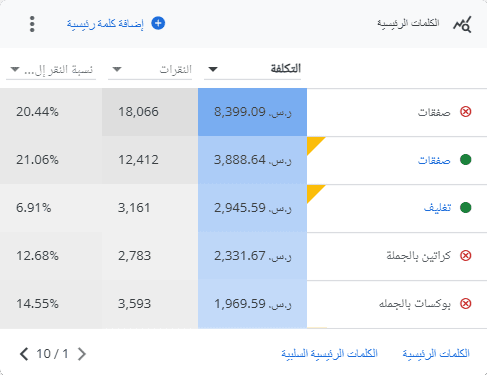Go to the next page arrow

(x=82, y=354)
